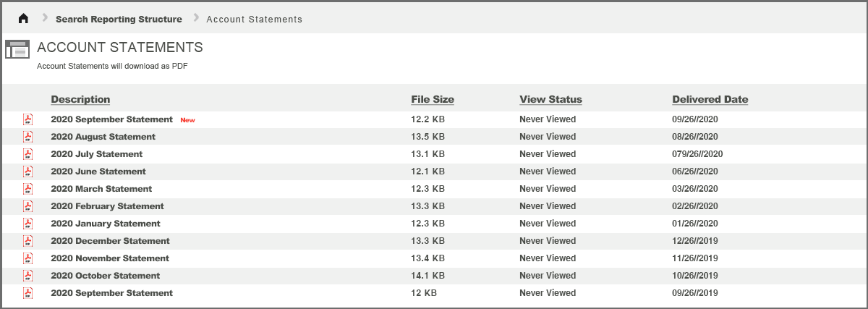
Task: Download the 2020 August Statement link
Action: (103, 137)
